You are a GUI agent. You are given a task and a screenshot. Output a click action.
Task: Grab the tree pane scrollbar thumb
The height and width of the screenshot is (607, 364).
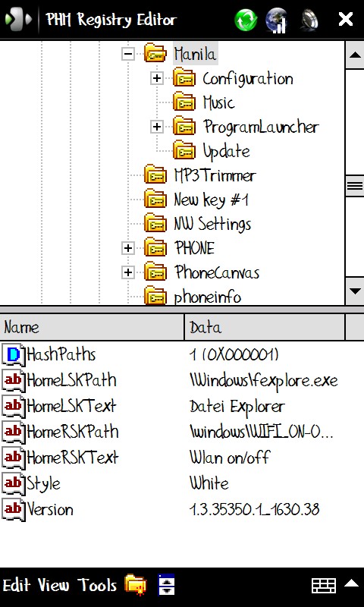[354, 187]
